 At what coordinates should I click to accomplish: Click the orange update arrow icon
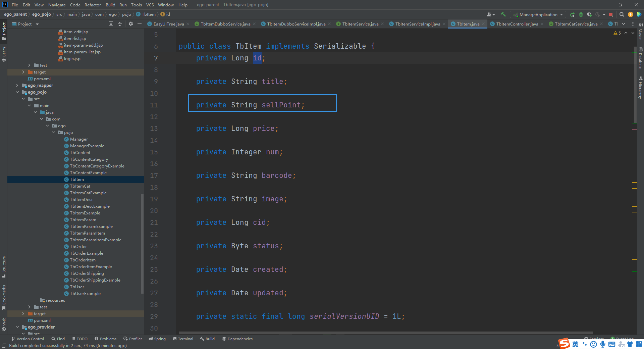[x=631, y=14]
